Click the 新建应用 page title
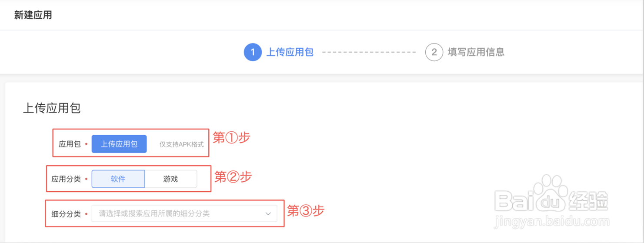The height and width of the screenshot is (243, 644). pyautogui.click(x=33, y=15)
